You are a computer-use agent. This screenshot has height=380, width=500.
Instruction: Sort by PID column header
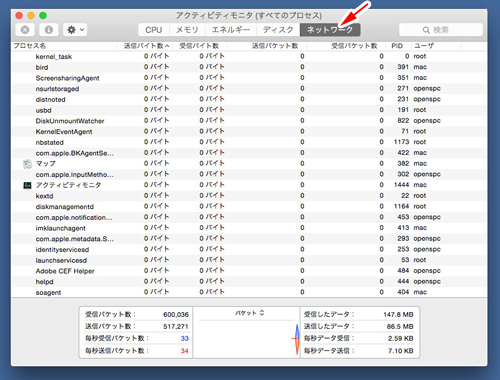coord(397,46)
